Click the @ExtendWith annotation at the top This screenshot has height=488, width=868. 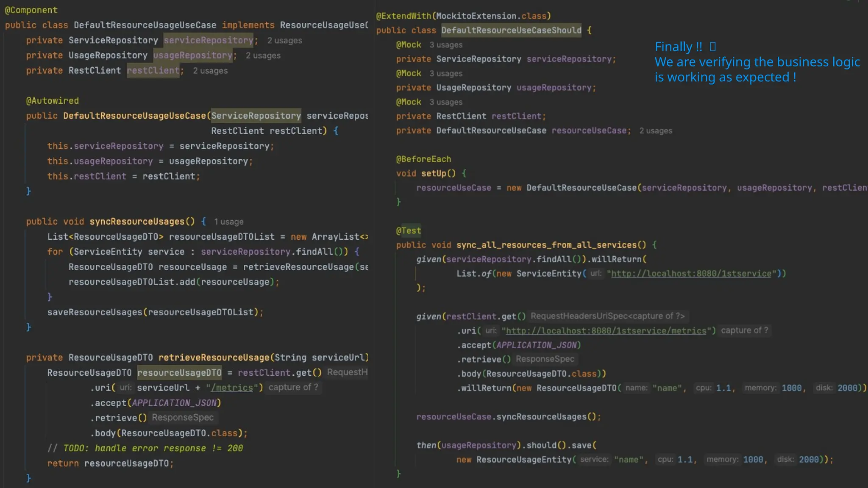coord(403,16)
